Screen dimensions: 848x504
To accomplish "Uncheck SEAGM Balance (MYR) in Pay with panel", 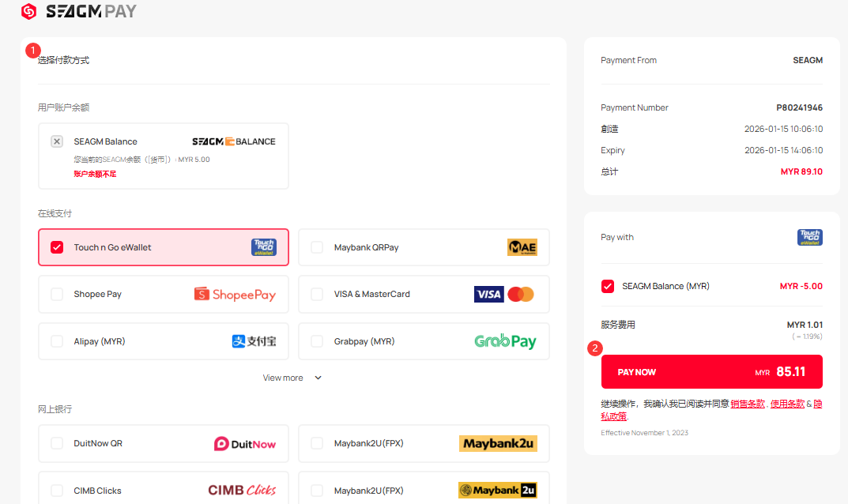I will pos(608,286).
